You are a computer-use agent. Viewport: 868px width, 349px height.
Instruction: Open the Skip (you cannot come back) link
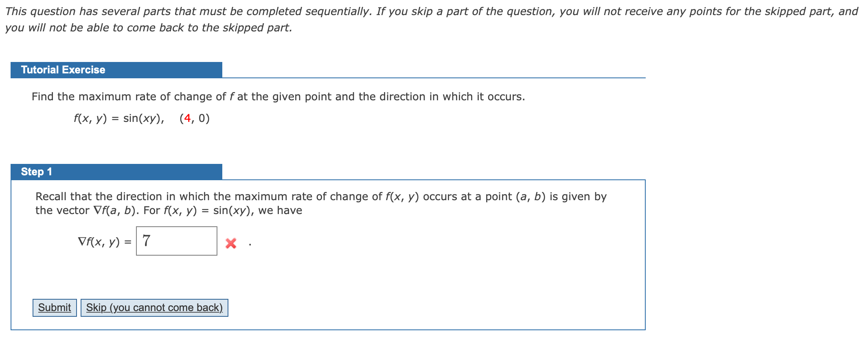(154, 307)
